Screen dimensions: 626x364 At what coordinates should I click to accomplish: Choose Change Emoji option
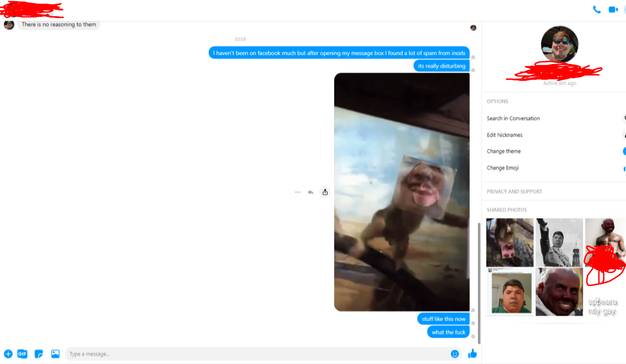point(503,168)
